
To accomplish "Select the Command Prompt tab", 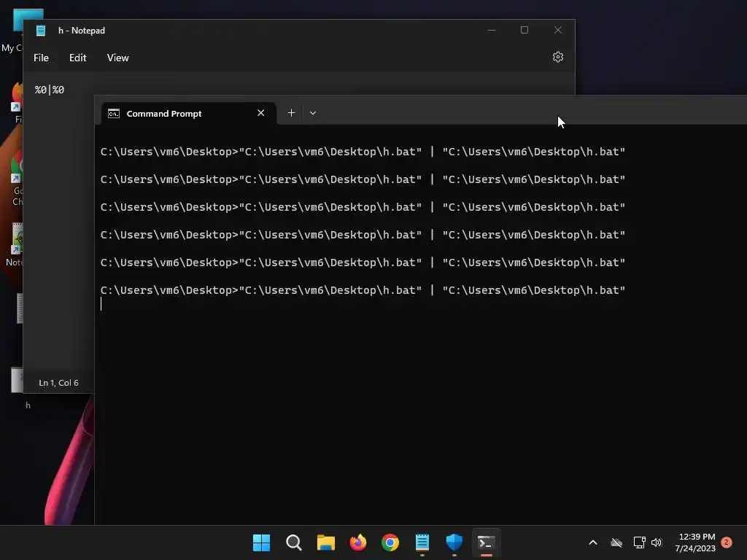I will 189,113.
